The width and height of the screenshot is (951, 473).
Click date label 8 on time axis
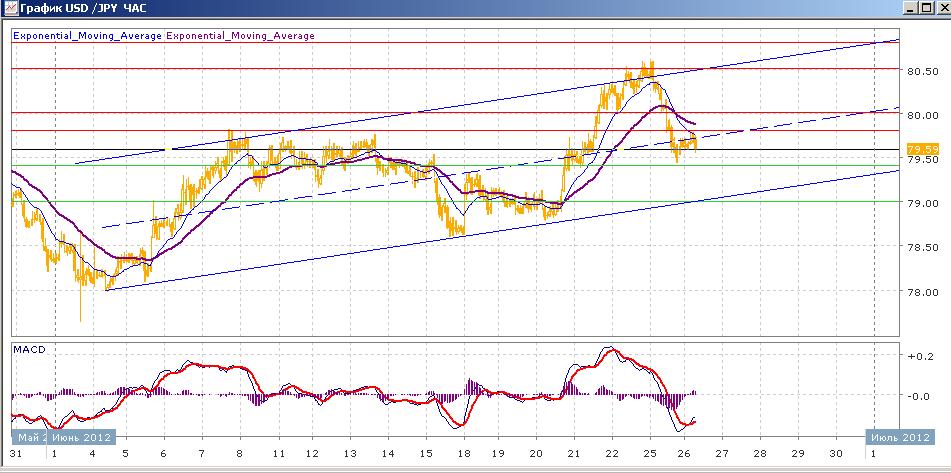240,454
